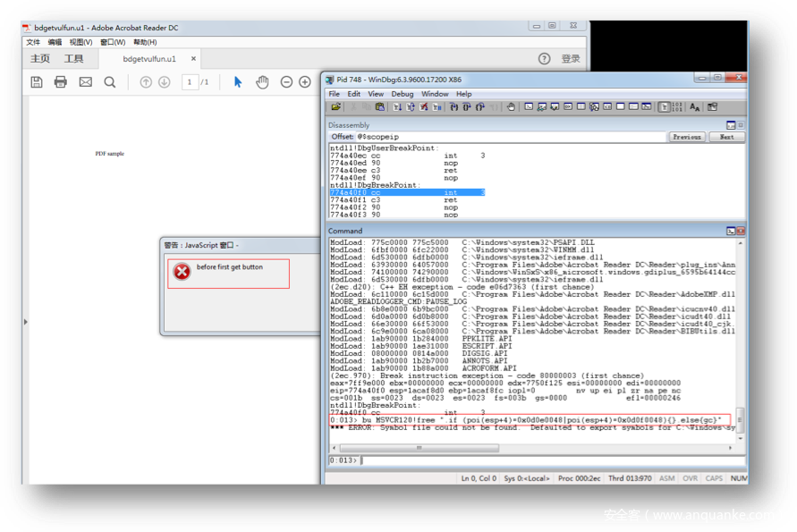The width and height of the screenshot is (797, 532).
Task: Print the PDF using the printer icon
Action: [61, 81]
